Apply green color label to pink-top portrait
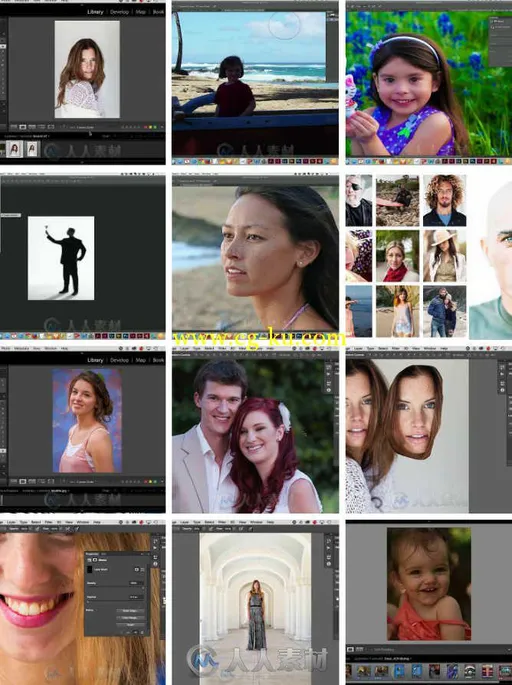 155,481
